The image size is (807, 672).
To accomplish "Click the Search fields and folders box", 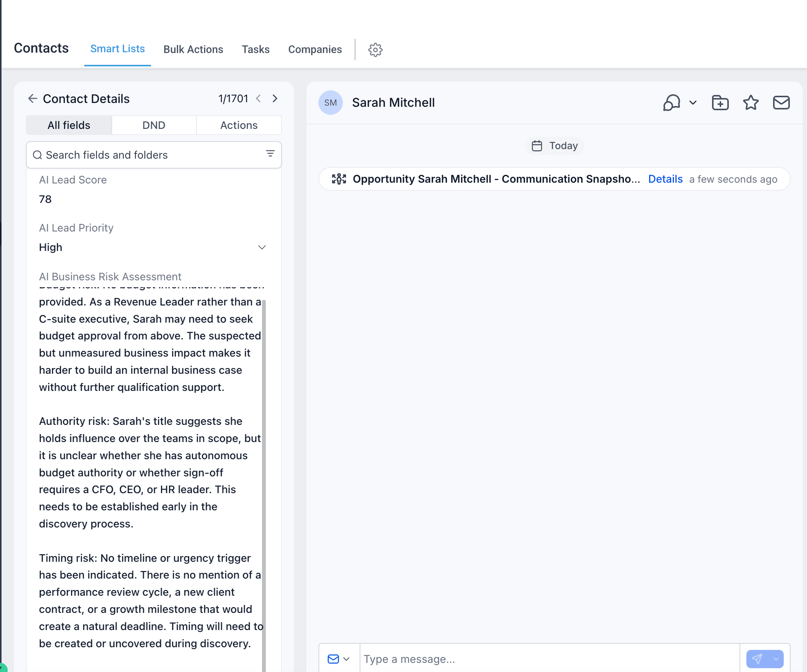I will pos(154,155).
